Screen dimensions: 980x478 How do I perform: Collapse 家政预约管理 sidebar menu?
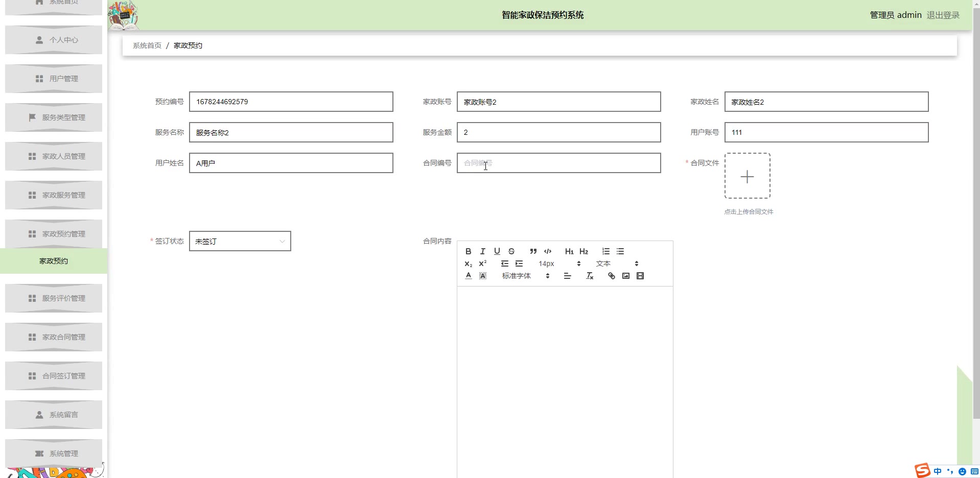(54, 234)
